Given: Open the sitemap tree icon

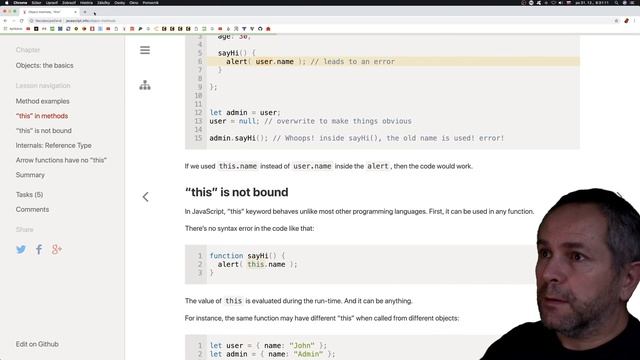Looking at the screenshot, I should coord(145,85).
